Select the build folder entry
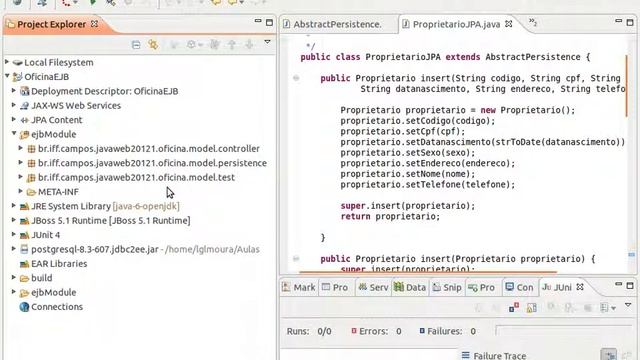 42,278
